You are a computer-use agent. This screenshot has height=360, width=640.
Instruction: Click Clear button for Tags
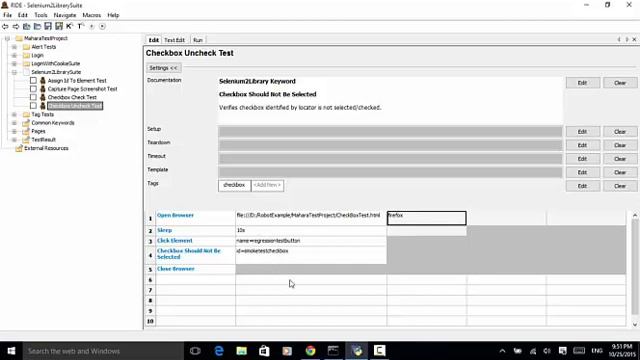click(x=620, y=186)
